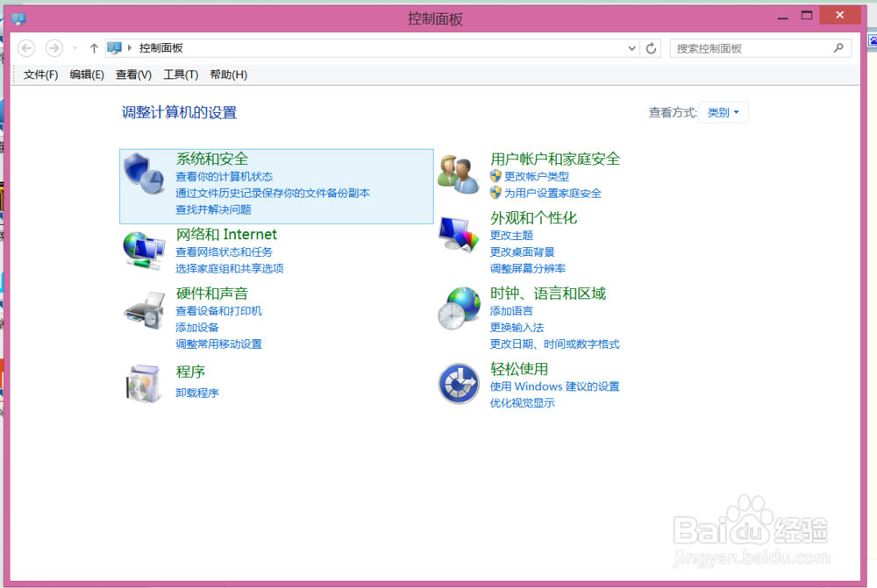
Task: Click the 调整屏幕分辨率 link
Action: [528, 268]
